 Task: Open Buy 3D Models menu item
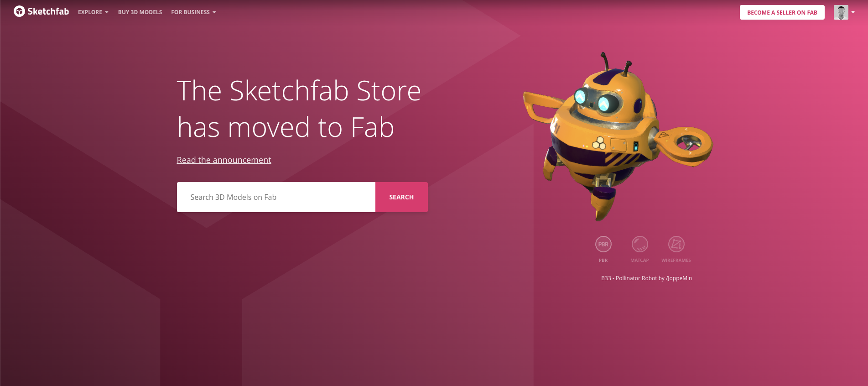click(x=140, y=12)
